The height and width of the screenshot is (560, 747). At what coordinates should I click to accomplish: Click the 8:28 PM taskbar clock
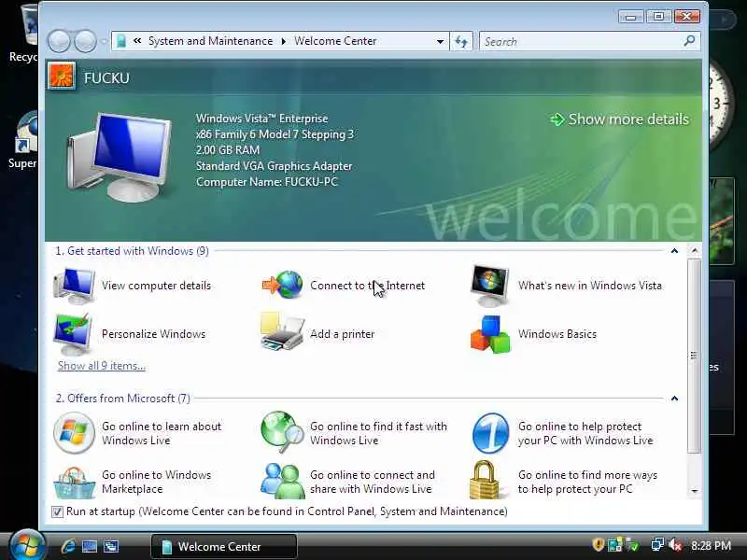coord(711,545)
